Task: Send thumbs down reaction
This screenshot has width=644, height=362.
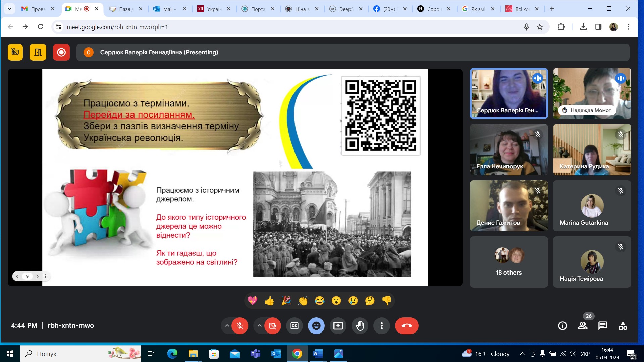Action: point(387,301)
